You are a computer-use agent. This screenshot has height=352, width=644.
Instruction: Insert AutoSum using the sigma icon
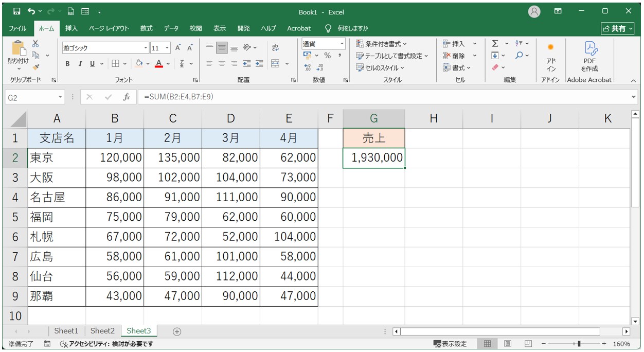pos(495,44)
